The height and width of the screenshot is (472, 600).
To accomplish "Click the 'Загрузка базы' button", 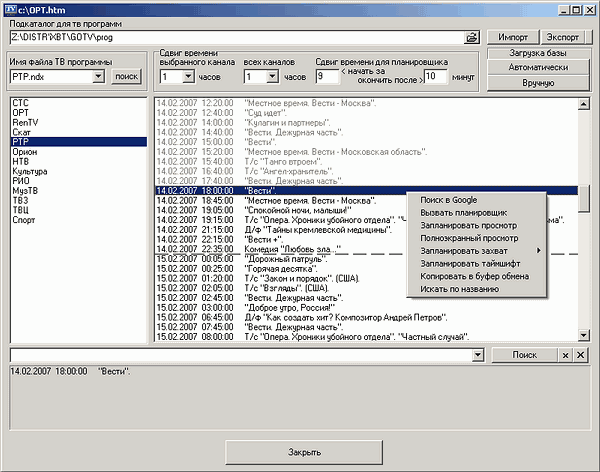I will pyautogui.click(x=538, y=54).
